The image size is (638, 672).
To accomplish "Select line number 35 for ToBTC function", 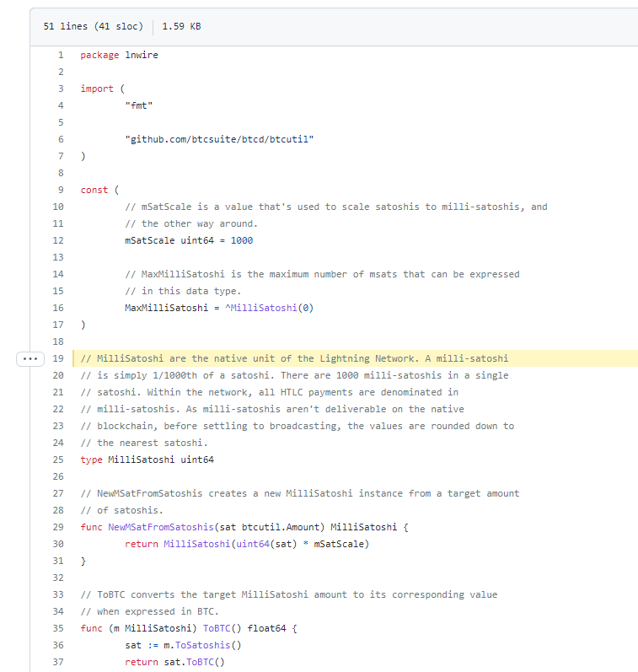I will tap(58, 628).
